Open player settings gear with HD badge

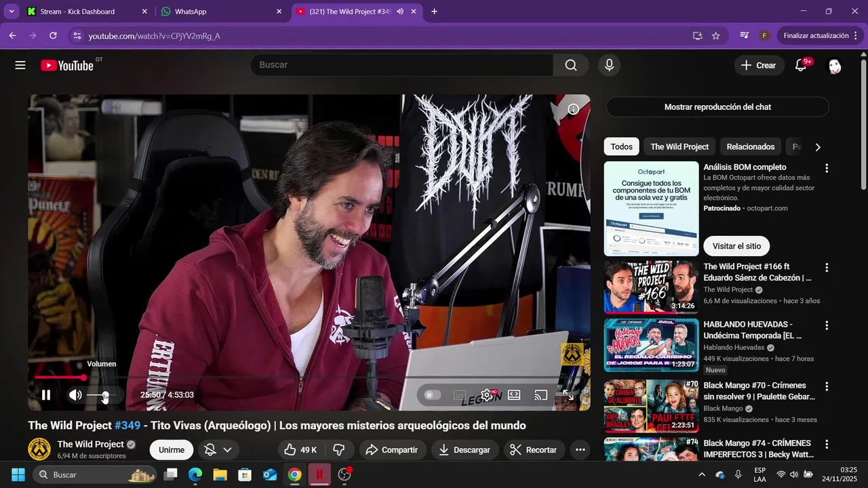tap(487, 394)
